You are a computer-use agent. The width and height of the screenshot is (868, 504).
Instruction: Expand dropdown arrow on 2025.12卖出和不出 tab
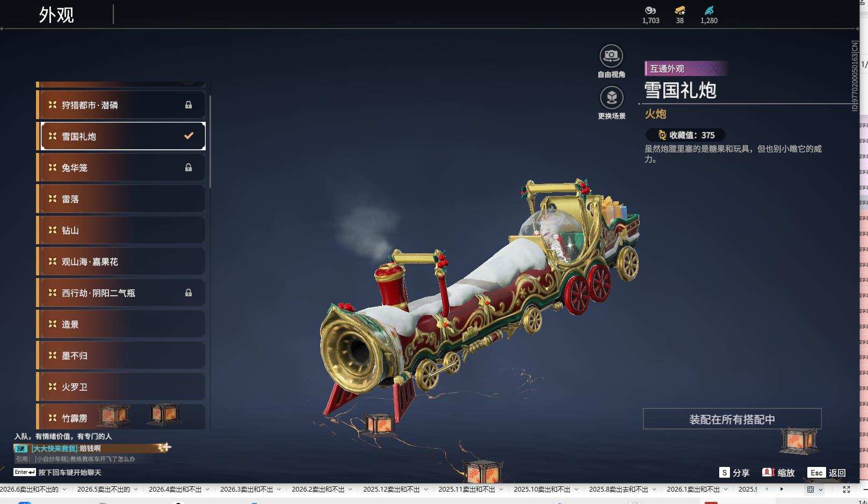click(426, 490)
